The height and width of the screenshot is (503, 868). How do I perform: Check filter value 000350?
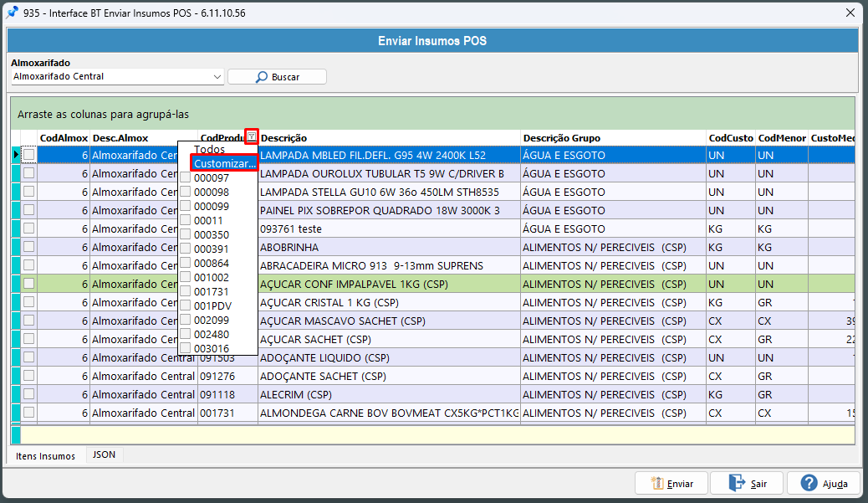(186, 234)
